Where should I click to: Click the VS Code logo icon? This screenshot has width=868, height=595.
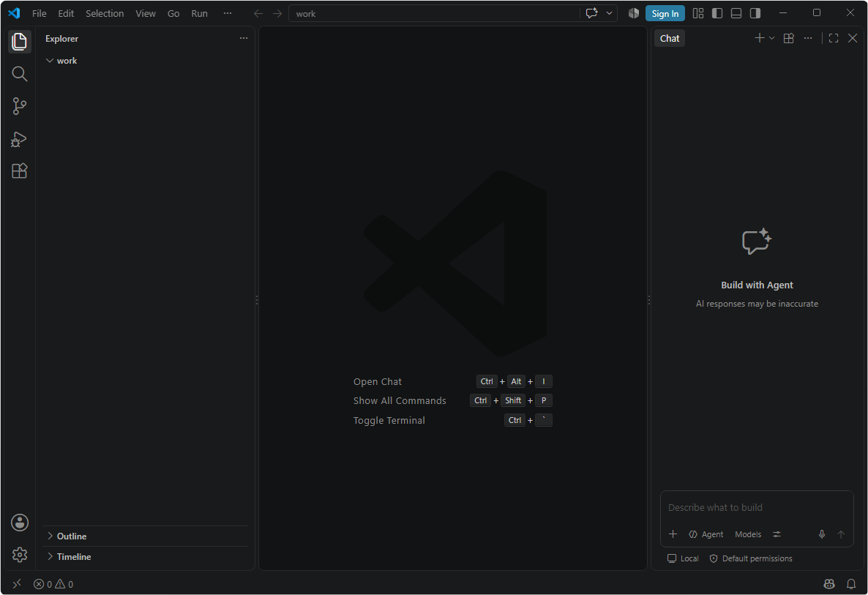point(14,13)
